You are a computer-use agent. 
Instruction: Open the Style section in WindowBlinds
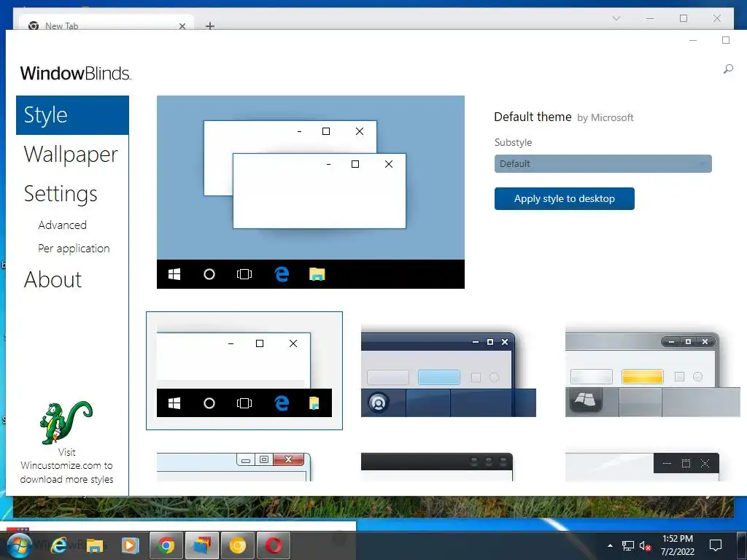click(x=72, y=114)
